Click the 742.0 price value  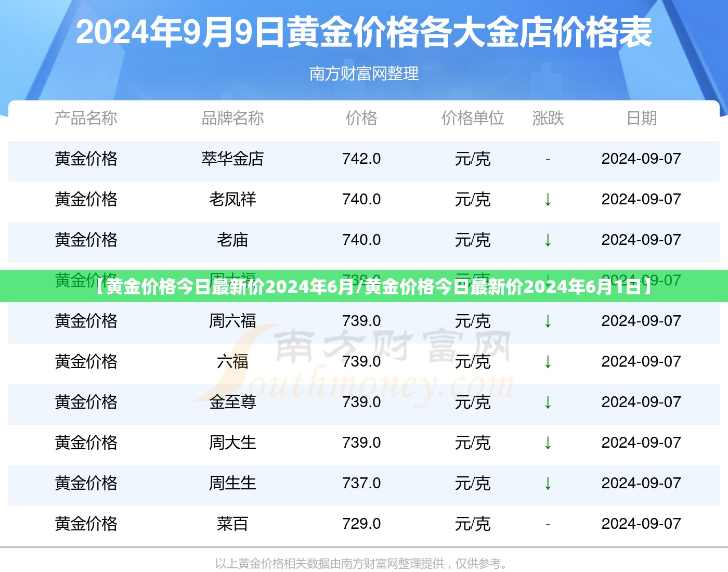pos(361,159)
